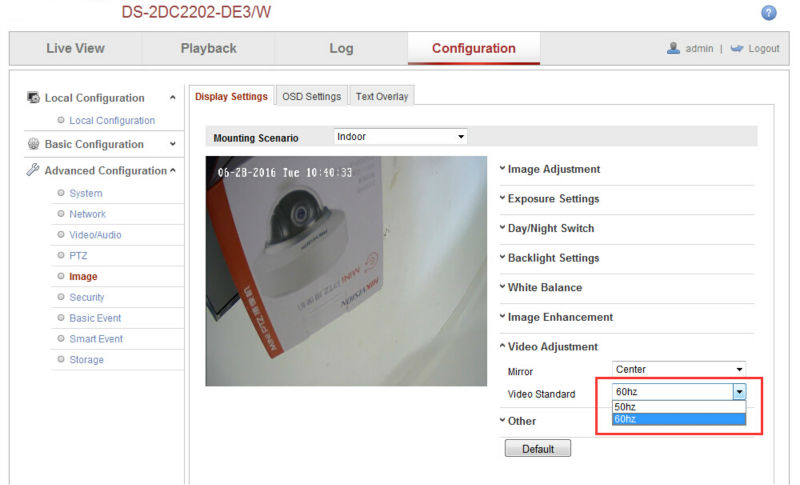Click the Logout link

coord(763,49)
